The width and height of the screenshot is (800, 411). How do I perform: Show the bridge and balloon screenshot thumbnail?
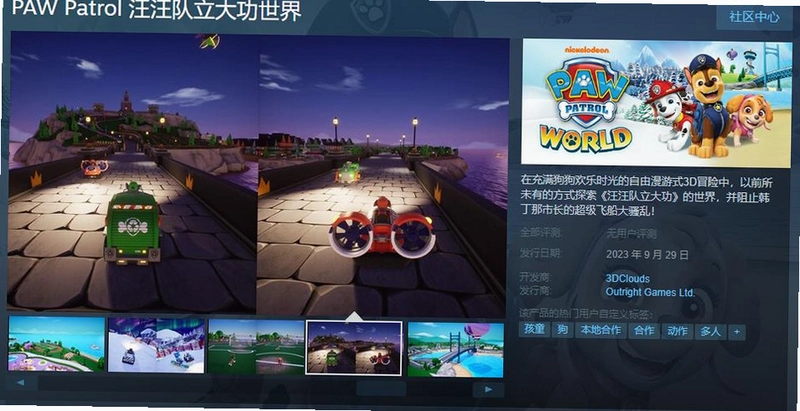pos(456,349)
